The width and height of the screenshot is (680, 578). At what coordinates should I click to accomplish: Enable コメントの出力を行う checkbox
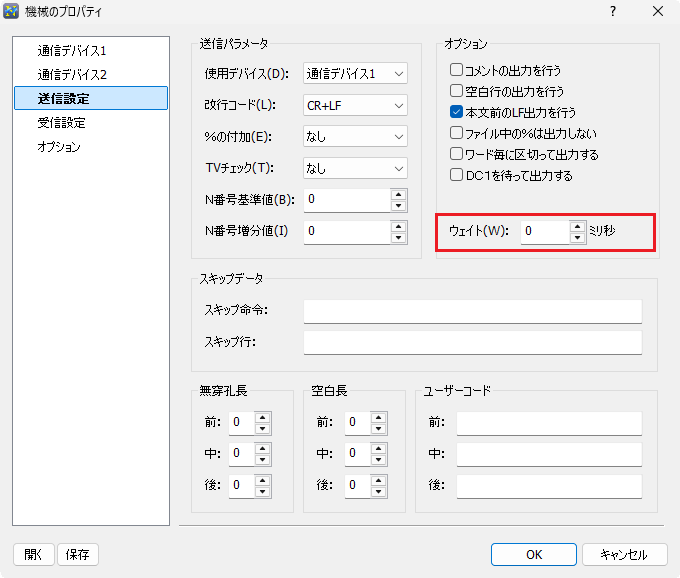pos(457,71)
